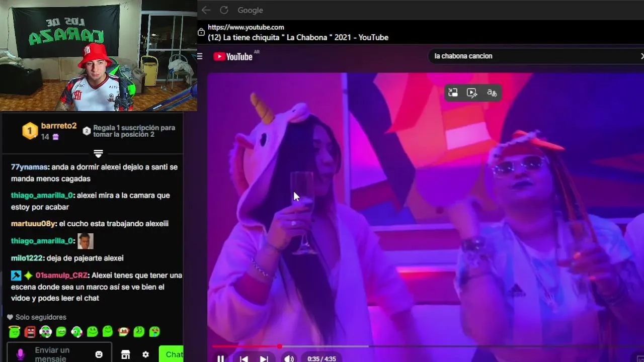Insert the green halo angel emote
This screenshot has width=644, height=362.
pyautogui.click(x=15, y=331)
